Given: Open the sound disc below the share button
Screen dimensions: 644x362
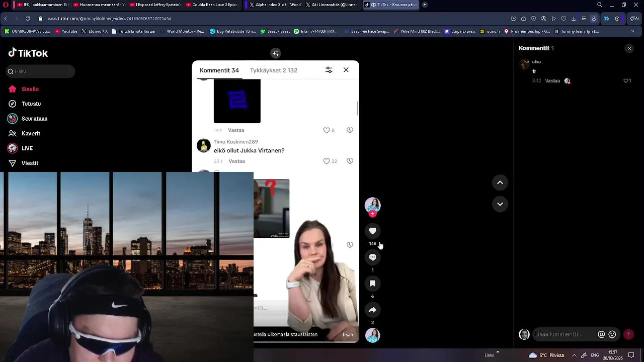Looking at the screenshot, I should [x=373, y=335].
